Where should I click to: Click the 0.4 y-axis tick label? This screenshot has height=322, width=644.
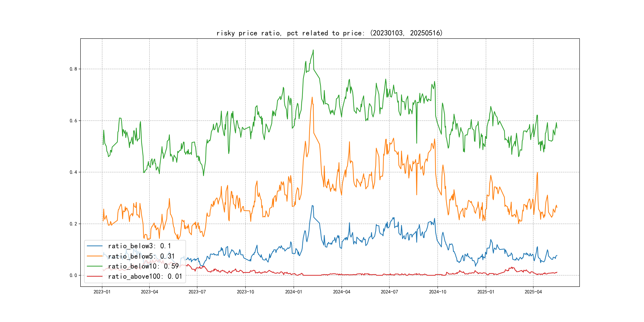(x=73, y=172)
